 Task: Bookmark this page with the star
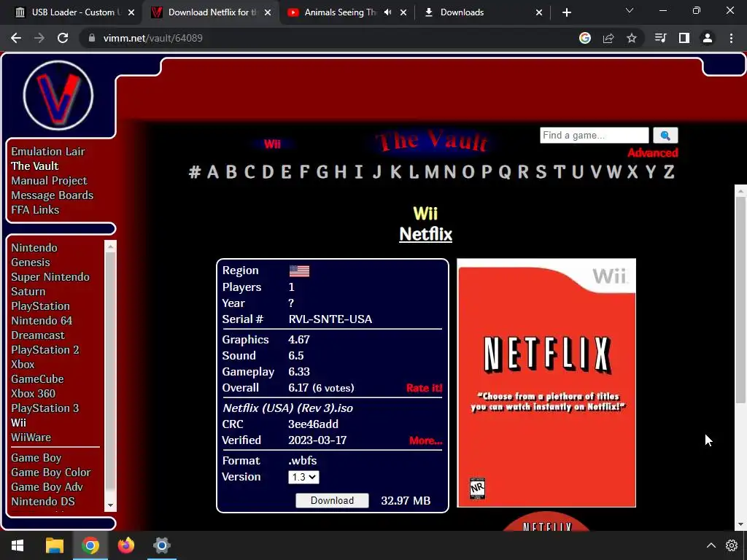tap(632, 38)
